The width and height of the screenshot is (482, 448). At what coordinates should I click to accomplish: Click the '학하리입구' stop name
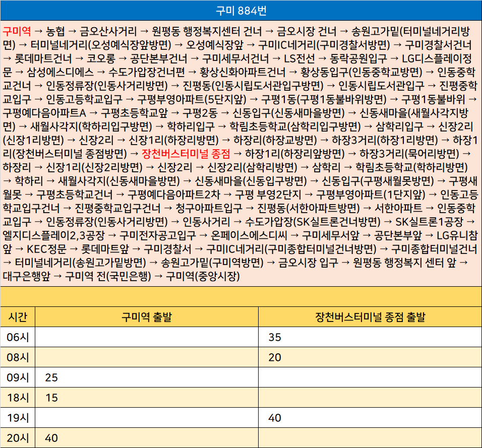pyautogui.click(x=191, y=126)
